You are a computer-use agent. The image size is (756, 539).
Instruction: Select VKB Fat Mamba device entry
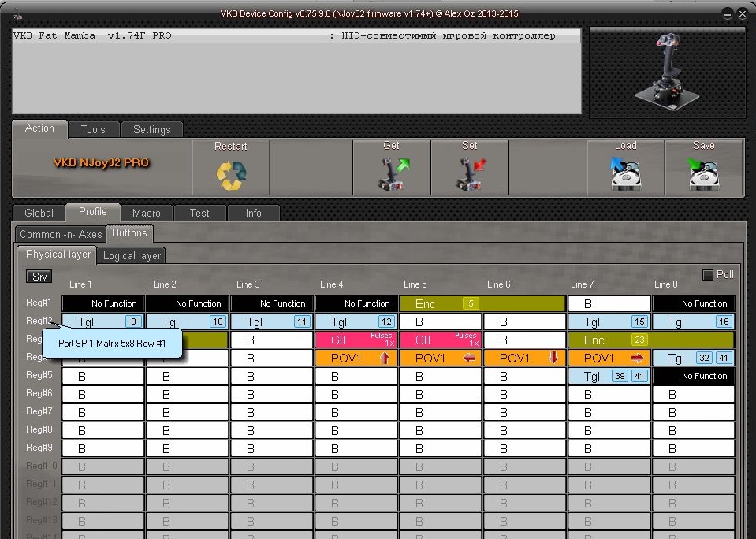(296, 35)
